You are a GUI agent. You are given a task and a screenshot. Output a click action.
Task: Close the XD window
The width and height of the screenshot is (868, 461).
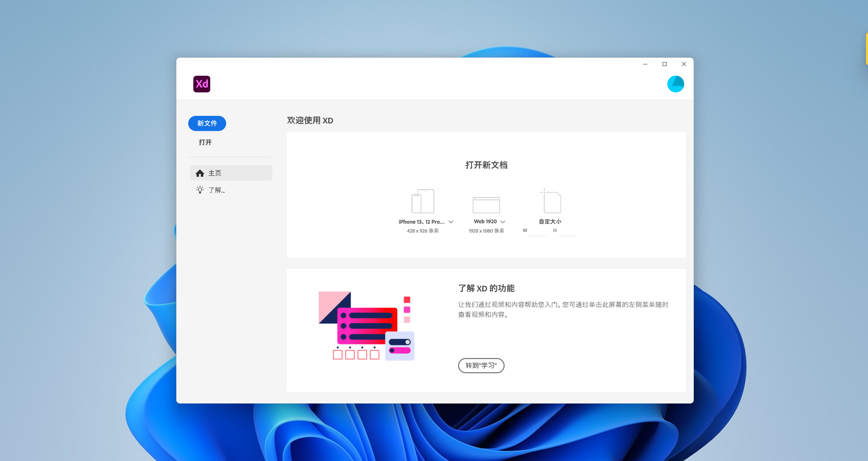point(684,64)
